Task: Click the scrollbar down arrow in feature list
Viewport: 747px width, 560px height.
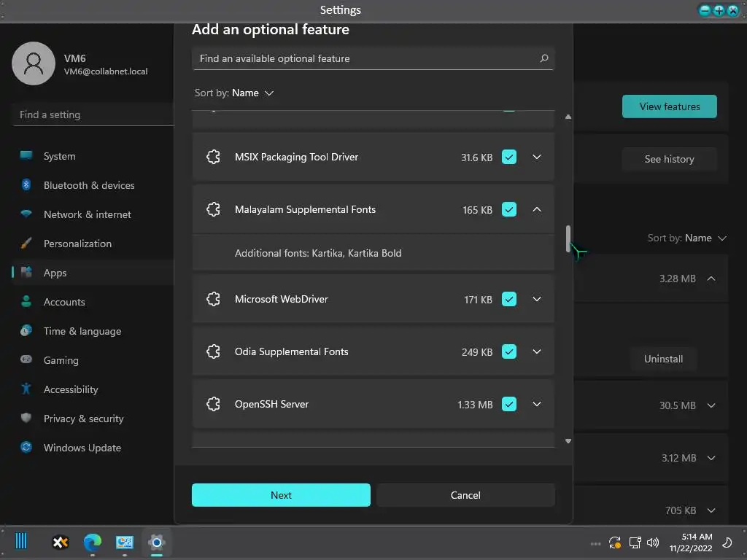Action: tap(568, 441)
